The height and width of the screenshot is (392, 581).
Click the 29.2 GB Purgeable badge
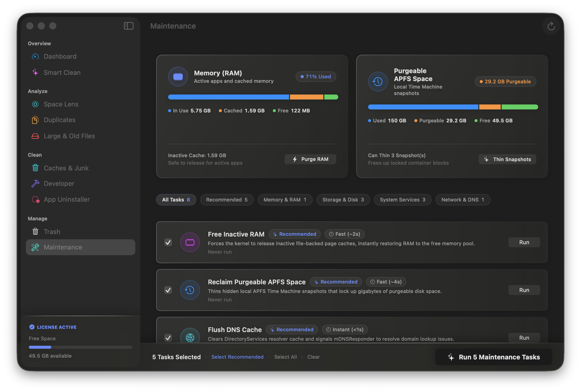505,82
